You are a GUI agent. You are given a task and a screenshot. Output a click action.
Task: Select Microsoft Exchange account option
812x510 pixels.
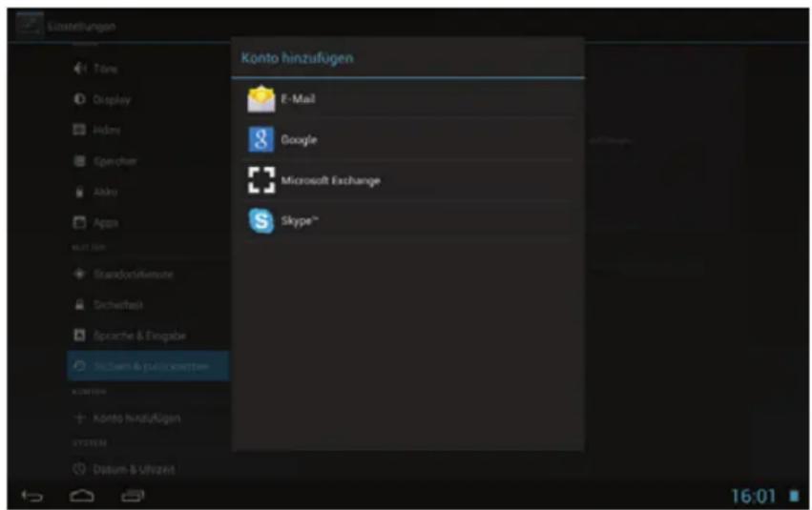point(408,180)
